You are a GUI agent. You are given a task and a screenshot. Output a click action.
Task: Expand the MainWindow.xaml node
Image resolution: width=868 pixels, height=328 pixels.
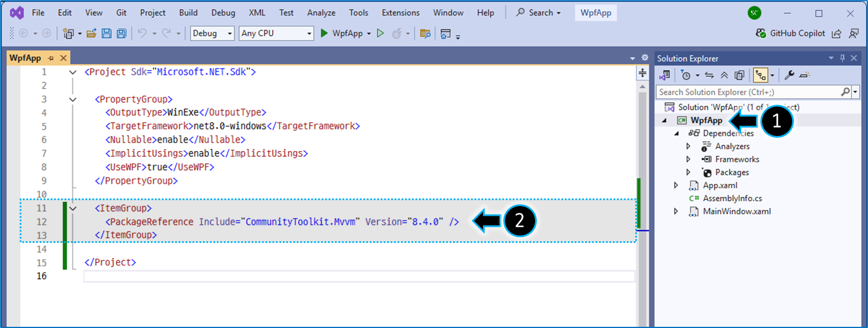coord(676,212)
